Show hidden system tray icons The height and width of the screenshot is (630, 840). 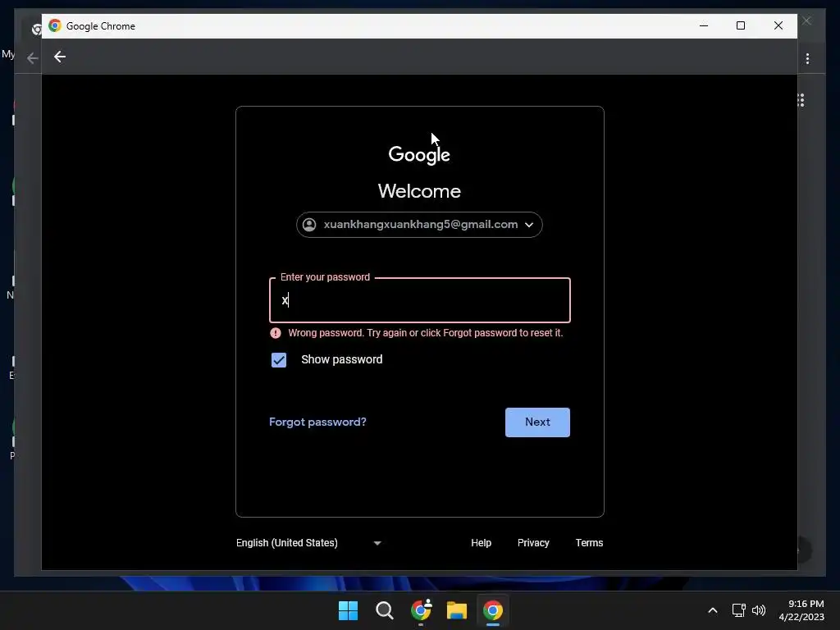pyautogui.click(x=713, y=610)
